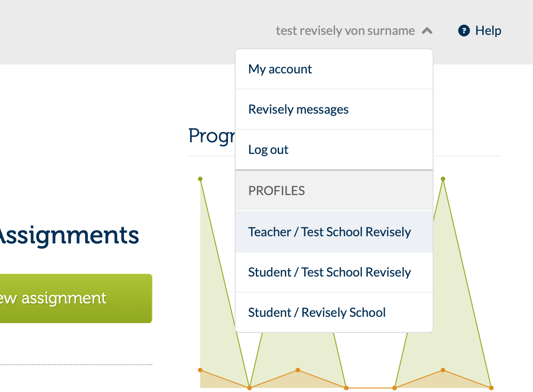Switch to Student / Revisely School profile

[317, 312]
